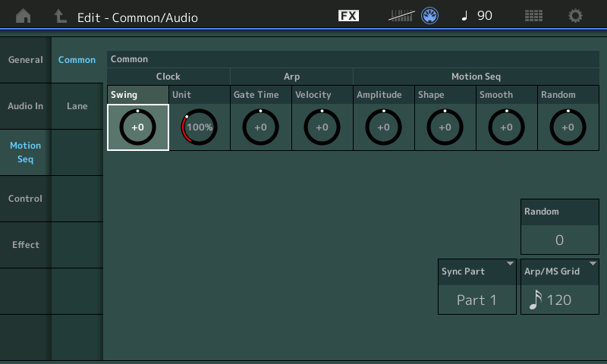Click the tempo note icon
The width and height of the screenshot is (607, 364).
pyautogui.click(x=464, y=16)
